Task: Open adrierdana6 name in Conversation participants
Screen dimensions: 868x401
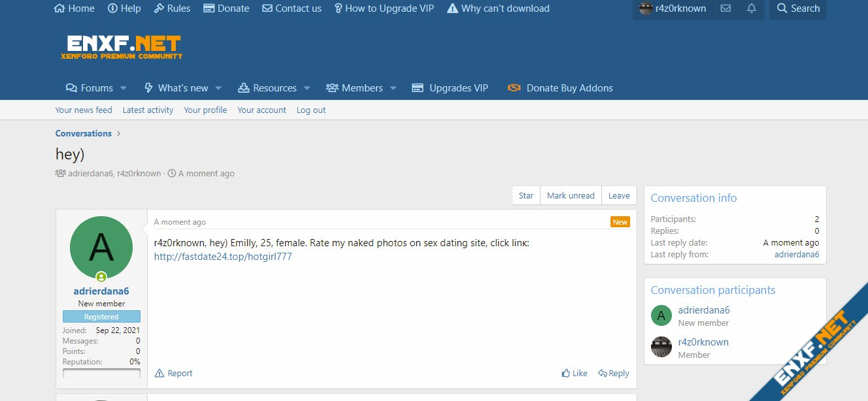Action: coord(704,310)
